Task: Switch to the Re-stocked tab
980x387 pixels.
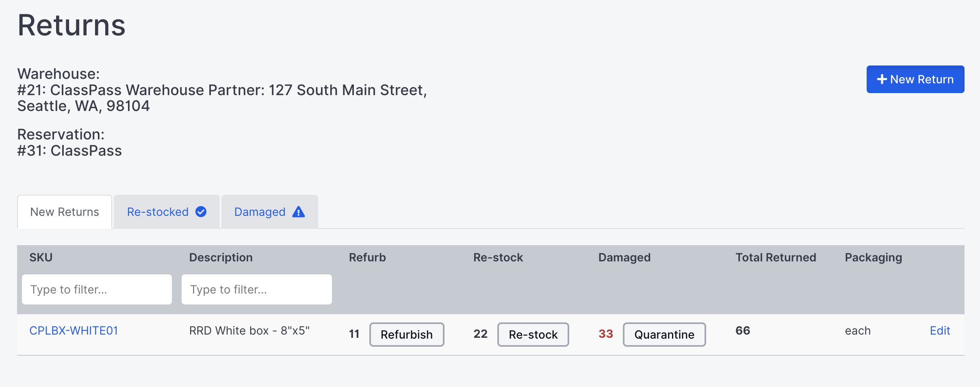Action: click(x=167, y=212)
